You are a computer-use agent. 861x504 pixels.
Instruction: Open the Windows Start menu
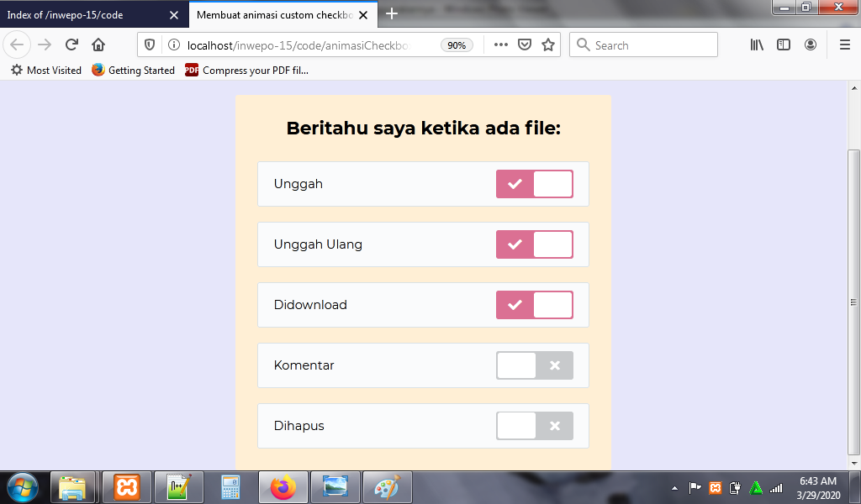[x=22, y=487]
